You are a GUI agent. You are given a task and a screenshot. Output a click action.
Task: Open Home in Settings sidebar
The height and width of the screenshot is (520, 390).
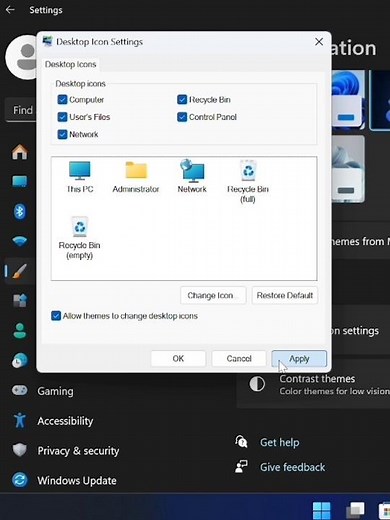point(20,152)
